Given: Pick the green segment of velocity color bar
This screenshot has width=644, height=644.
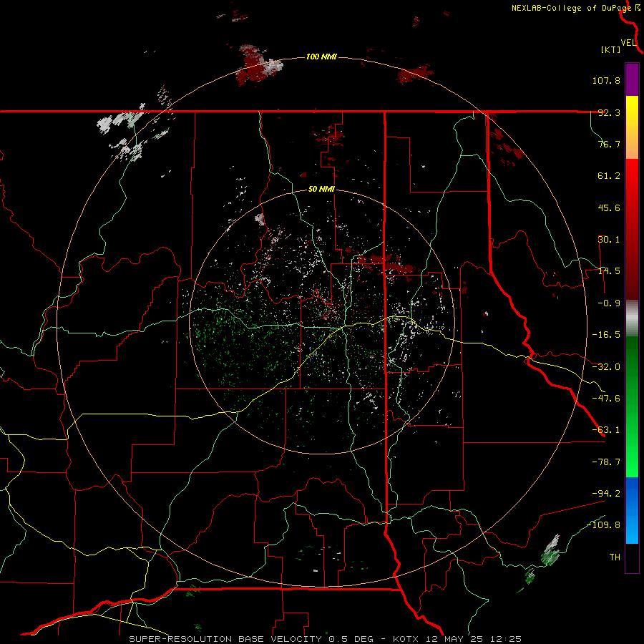Looking at the screenshot, I should 632,406.
